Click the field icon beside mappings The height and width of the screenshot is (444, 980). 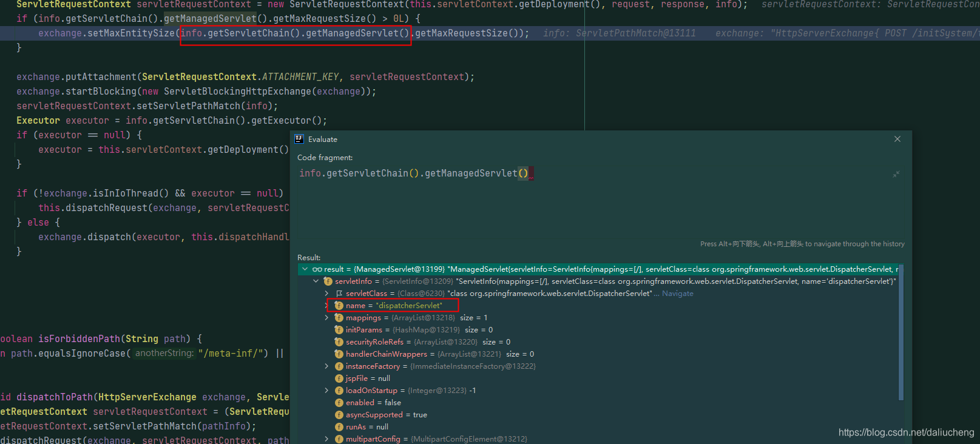point(339,317)
